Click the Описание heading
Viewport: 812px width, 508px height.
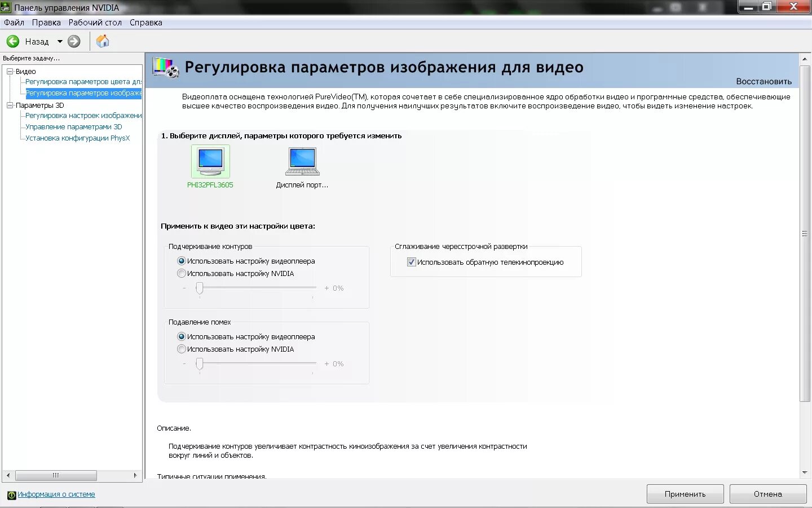point(174,428)
